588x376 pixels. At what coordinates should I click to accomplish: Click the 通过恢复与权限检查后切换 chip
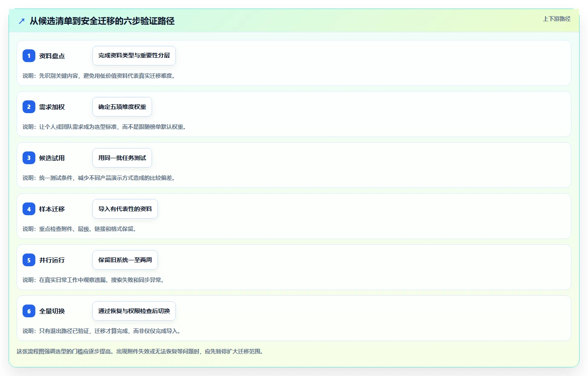[134, 311]
